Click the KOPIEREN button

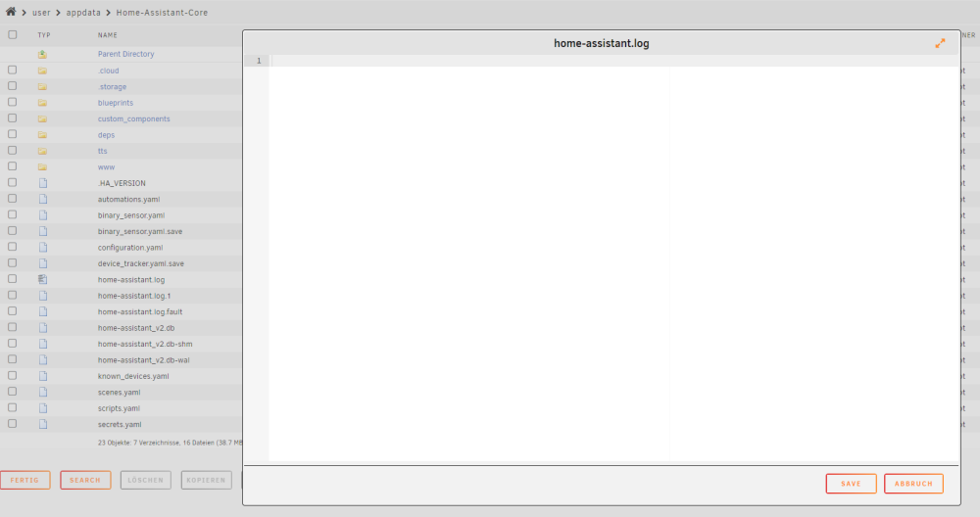(x=206, y=480)
